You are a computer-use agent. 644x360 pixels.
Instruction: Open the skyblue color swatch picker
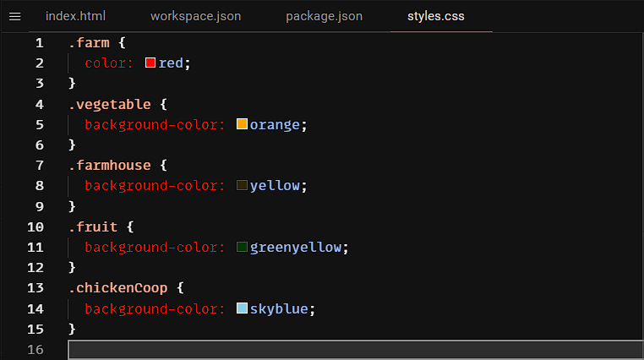click(242, 308)
